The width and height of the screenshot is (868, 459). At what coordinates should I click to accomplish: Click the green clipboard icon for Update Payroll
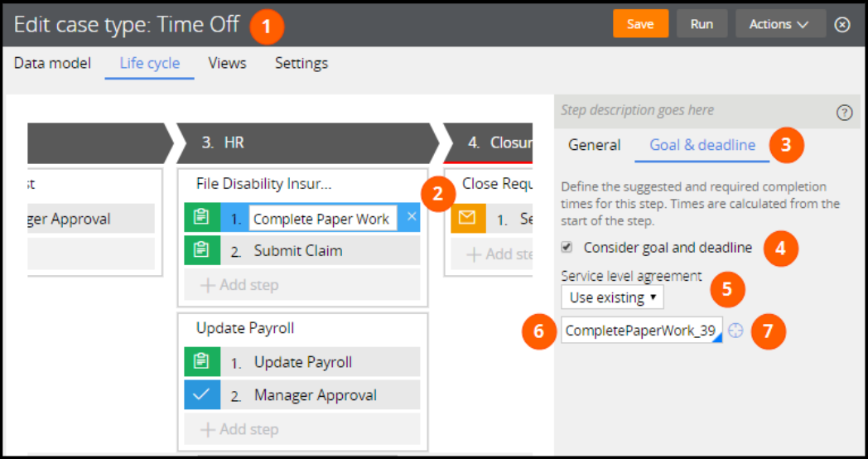(200, 362)
